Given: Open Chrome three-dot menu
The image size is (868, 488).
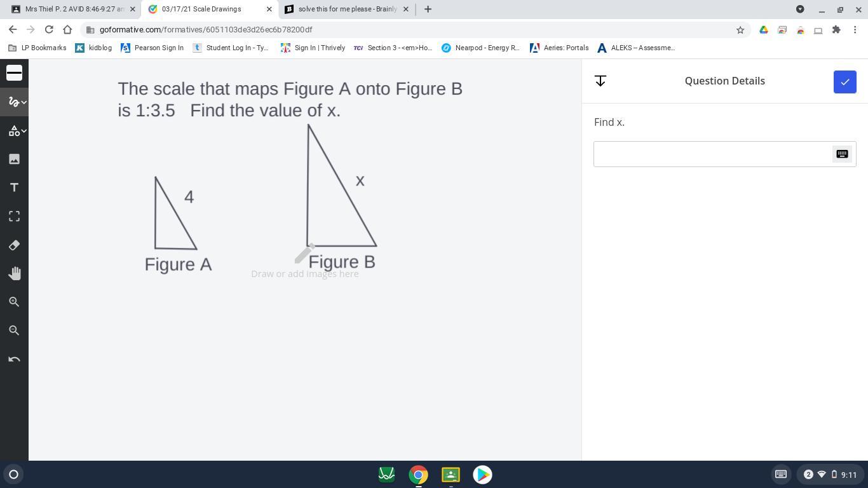Looking at the screenshot, I should (x=855, y=30).
